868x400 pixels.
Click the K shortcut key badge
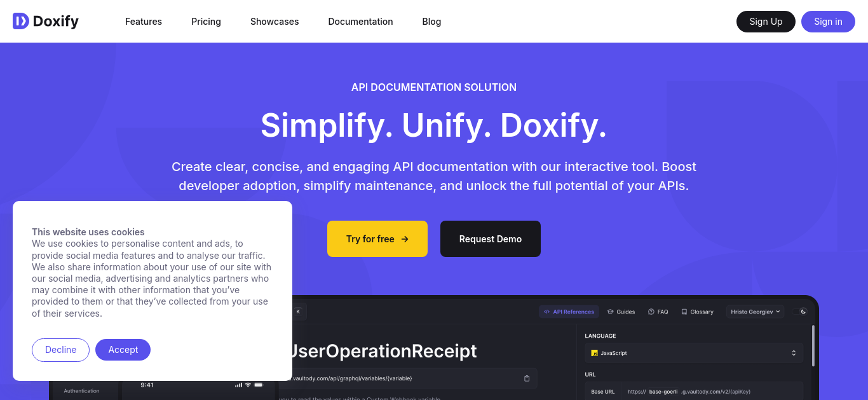click(299, 312)
